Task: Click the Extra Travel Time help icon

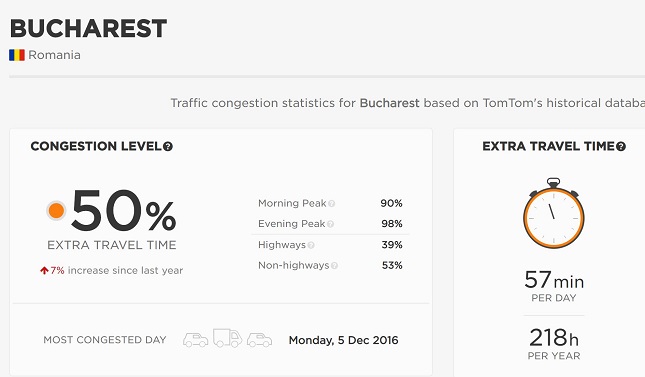Action: [621, 147]
